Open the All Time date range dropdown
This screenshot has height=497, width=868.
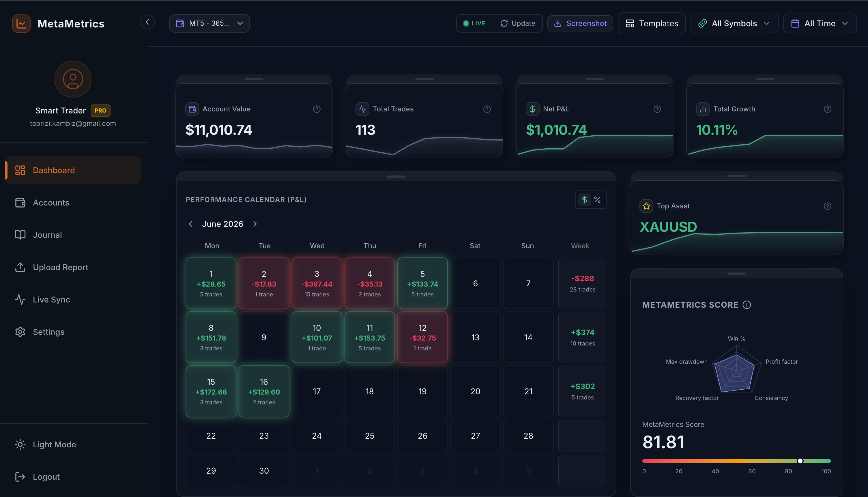[x=820, y=23]
